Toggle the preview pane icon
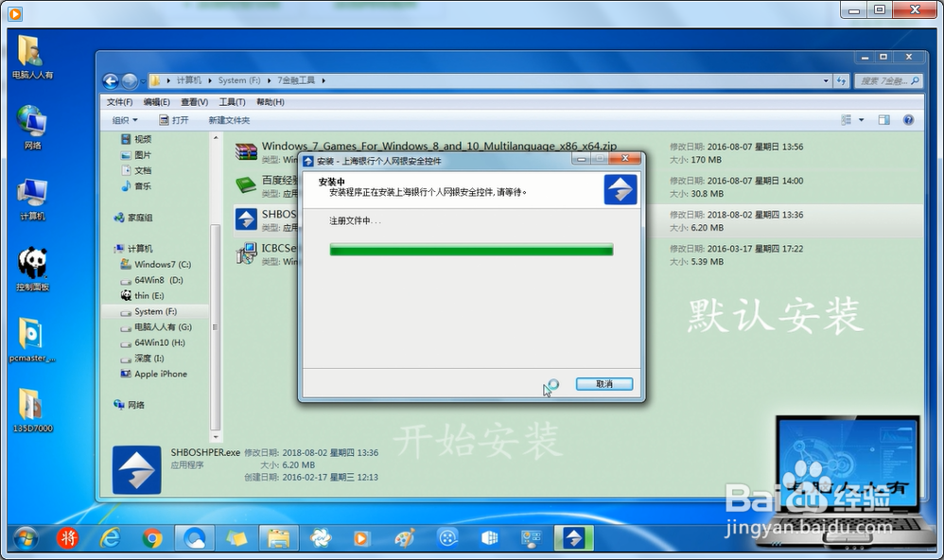This screenshot has width=944, height=560. tap(883, 120)
